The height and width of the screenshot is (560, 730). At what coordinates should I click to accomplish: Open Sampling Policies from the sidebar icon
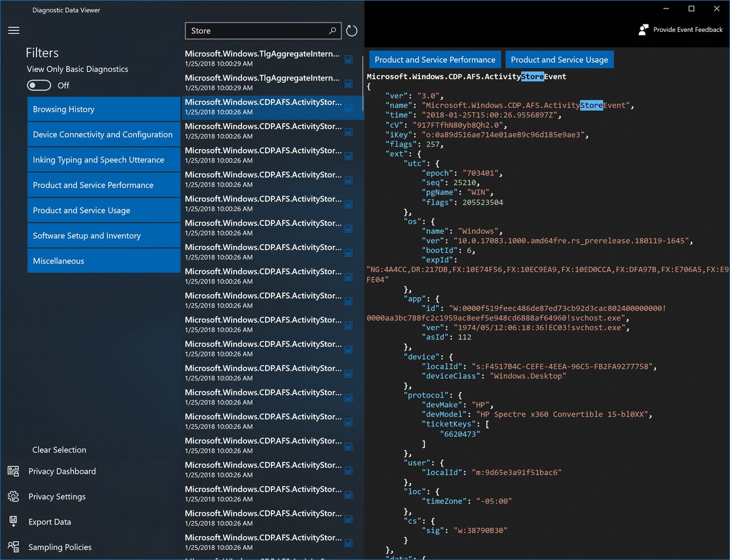[x=13, y=546]
